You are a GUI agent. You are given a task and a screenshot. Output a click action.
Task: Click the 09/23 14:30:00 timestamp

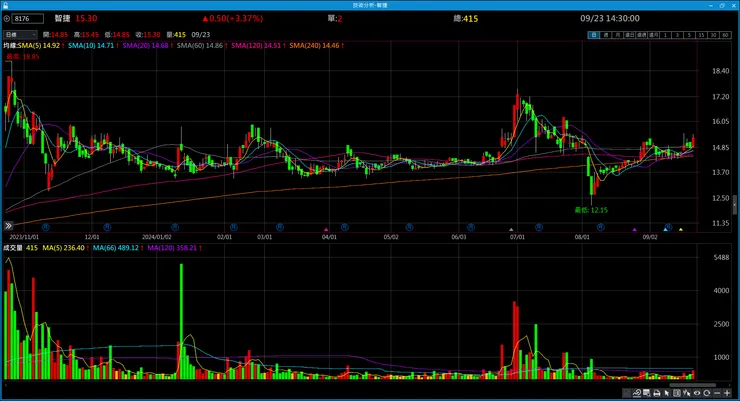pyautogui.click(x=610, y=18)
